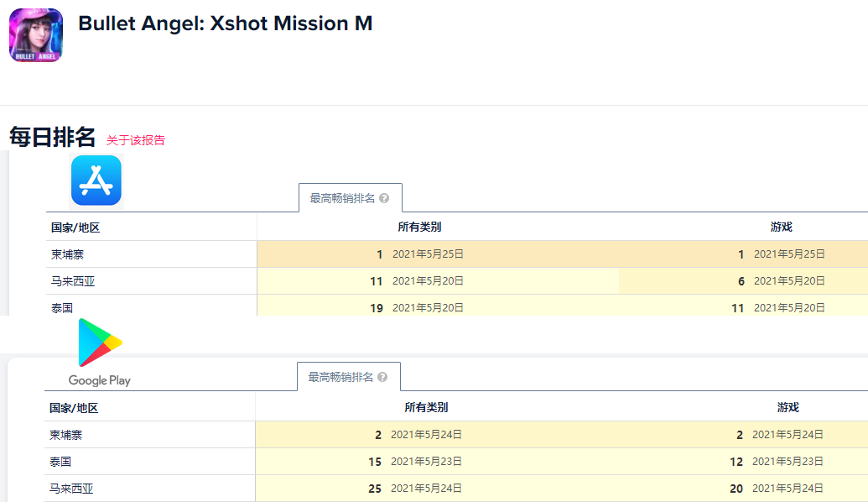The width and height of the screenshot is (868, 502).
Task: Click 所有类别 column header in Google Play table
Action: coord(426,407)
